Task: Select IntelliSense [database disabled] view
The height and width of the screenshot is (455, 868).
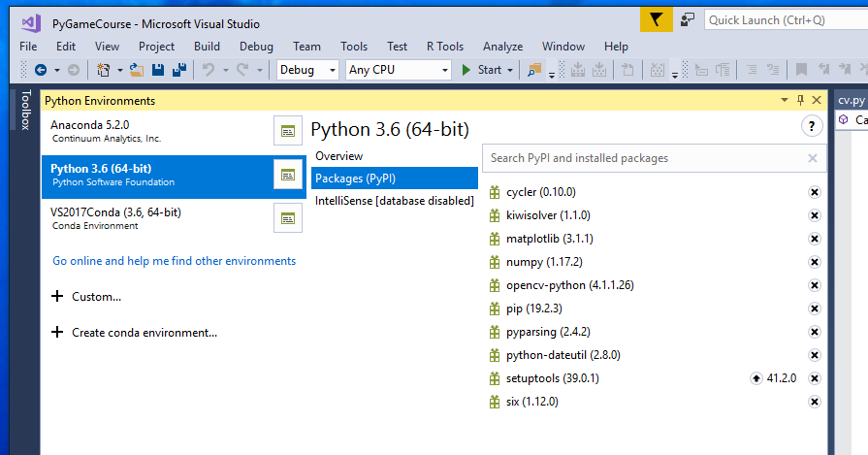Action: pyautogui.click(x=394, y=201)
